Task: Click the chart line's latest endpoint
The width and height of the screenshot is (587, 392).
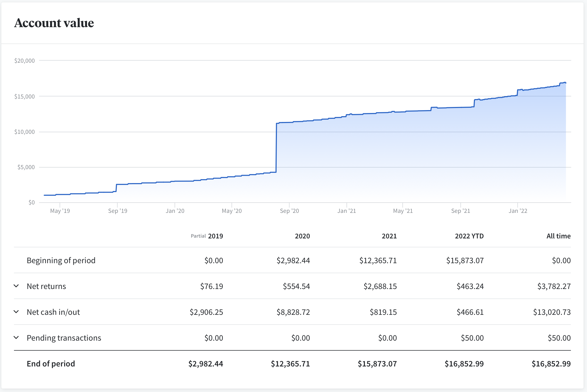Action: click(x=566, y=83)
